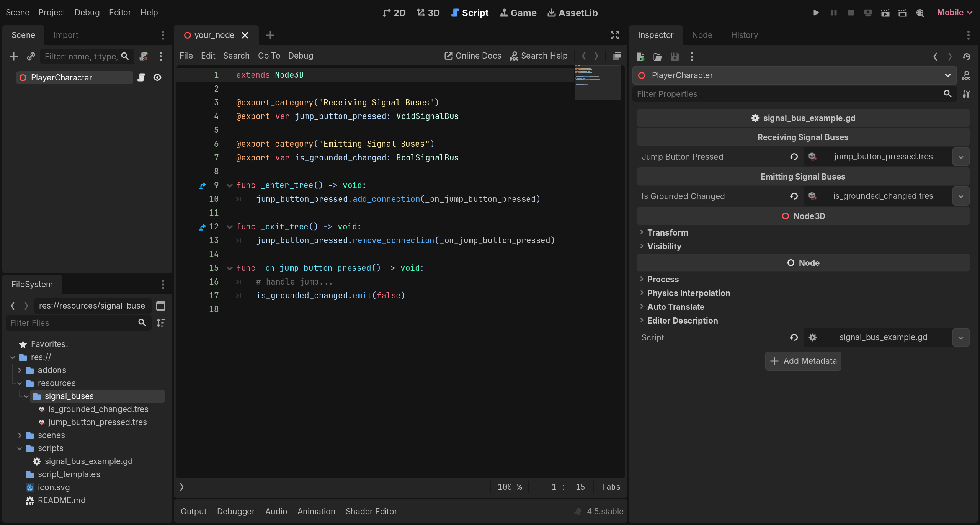The width and height of the screenshot is (980, 525).
Task: Click the Movie Maker mode icon
Action: (x=920, y=13)
